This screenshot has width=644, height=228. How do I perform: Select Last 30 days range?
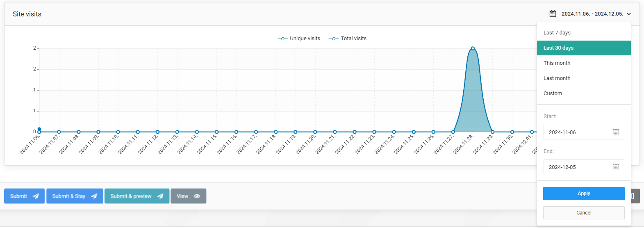click(x=558, y=48)
